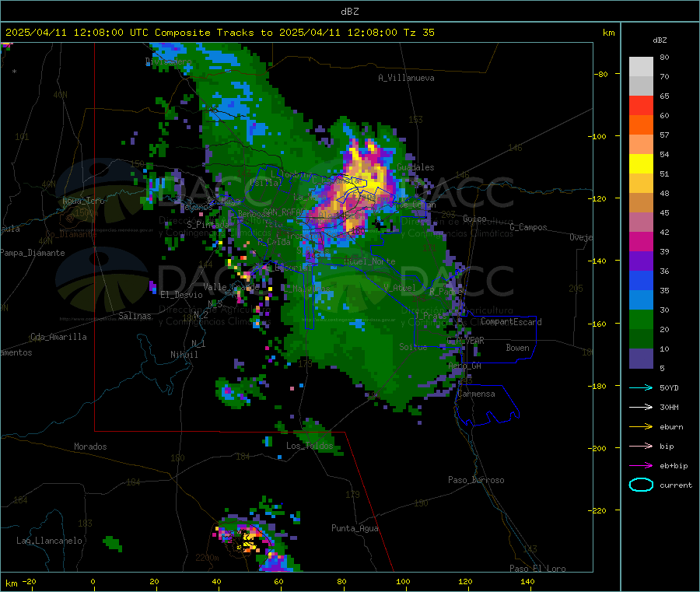Click the Punta_Agua map label

coord(355,528)
